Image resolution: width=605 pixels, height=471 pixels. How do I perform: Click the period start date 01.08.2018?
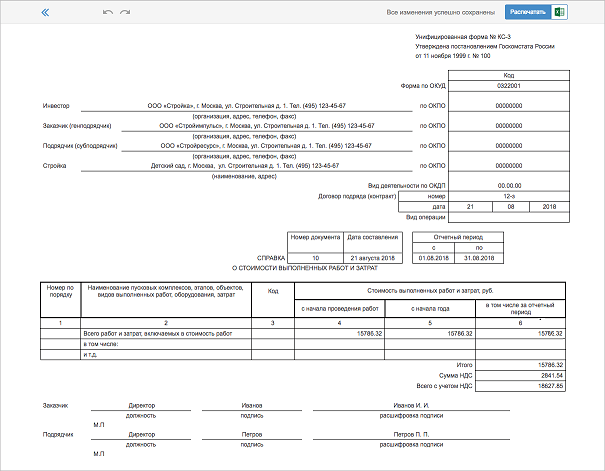pyautogui.click(x=434, y=257)
